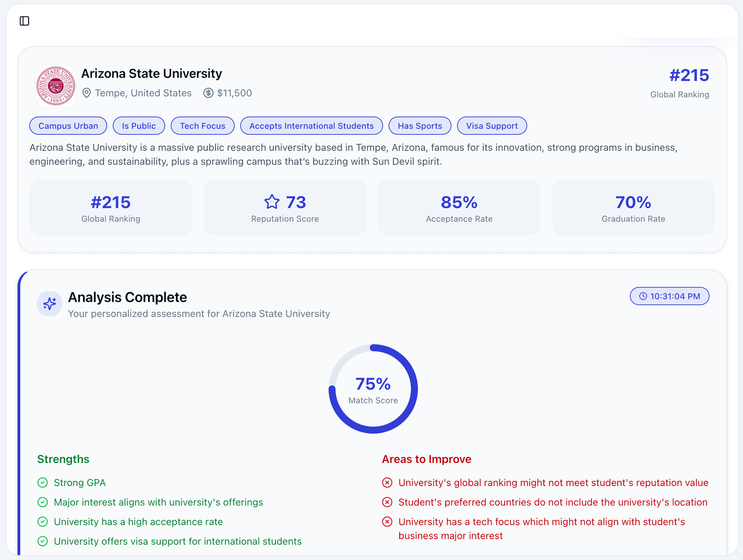Screen dimensions: 743x560
Task: Click the check icon beside Strong GPA
Action: tap(43, 483)
